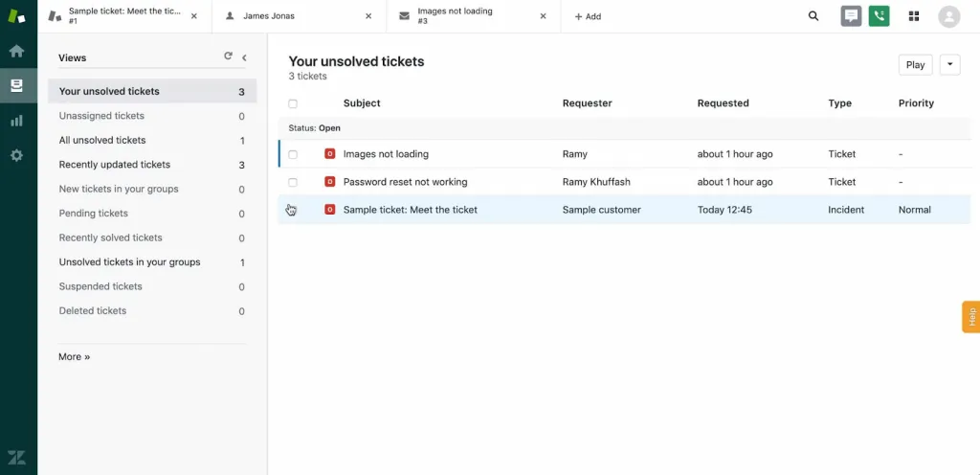Viewport: 980px width, 475px height.
Task: Open the Zendesk products grid icon
Action: (914, 16)
